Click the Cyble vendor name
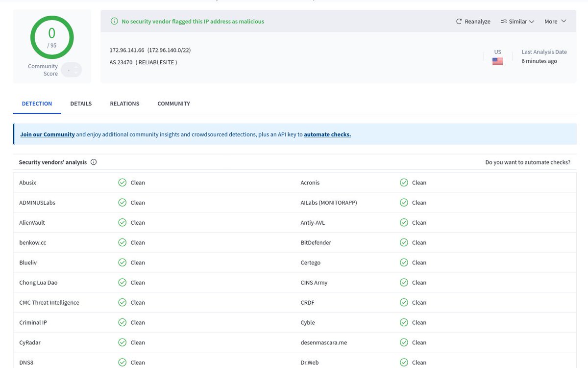The width and height of the screenshot is (588, 368). [x=308, y=322]
